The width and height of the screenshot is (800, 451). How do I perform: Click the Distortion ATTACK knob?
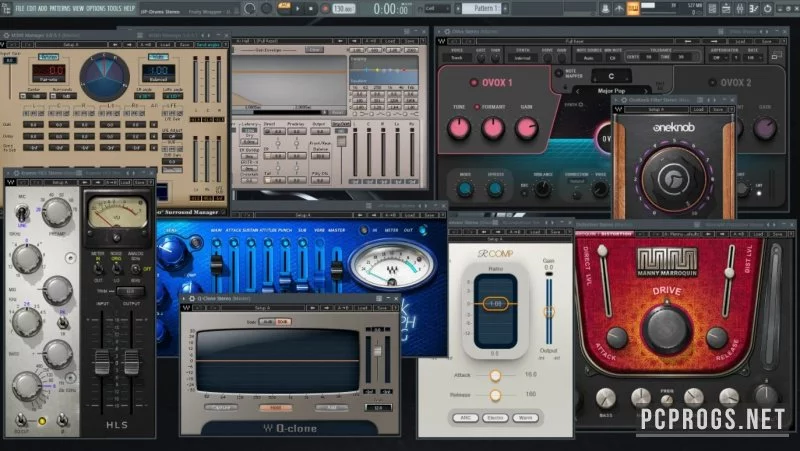(616, 338)
